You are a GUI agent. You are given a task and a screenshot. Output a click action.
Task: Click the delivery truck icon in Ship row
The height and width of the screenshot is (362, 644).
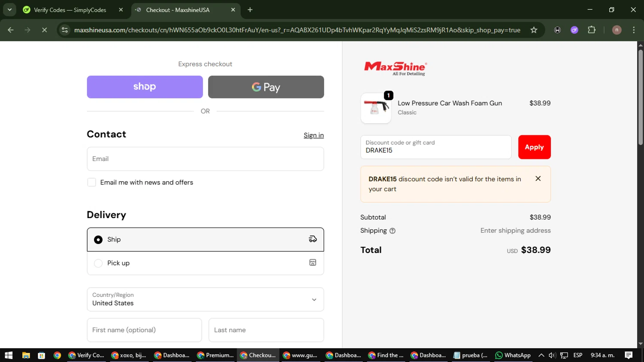313,239
